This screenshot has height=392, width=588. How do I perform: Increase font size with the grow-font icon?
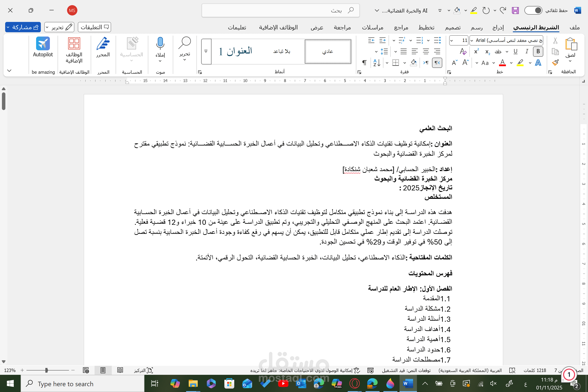(x=465, y=63)
